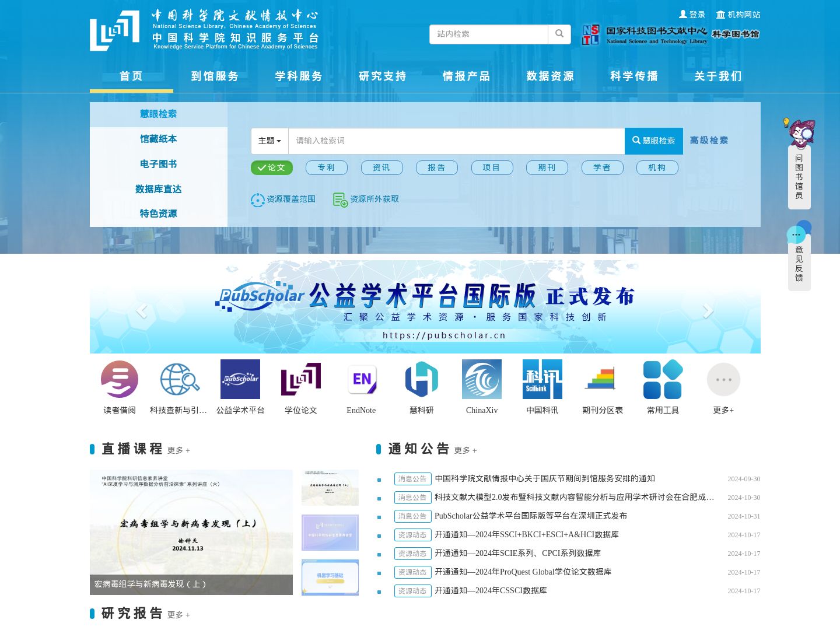This screenshot has width=840, height=630.
Task: Launch the EndNote icon
Action: click(362, 379)
